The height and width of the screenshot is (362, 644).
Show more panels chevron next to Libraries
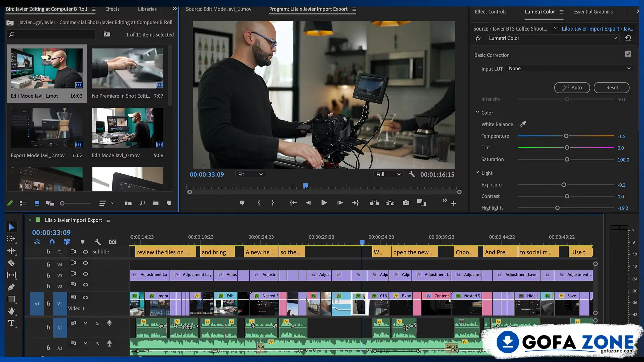(x=175, y=9)
